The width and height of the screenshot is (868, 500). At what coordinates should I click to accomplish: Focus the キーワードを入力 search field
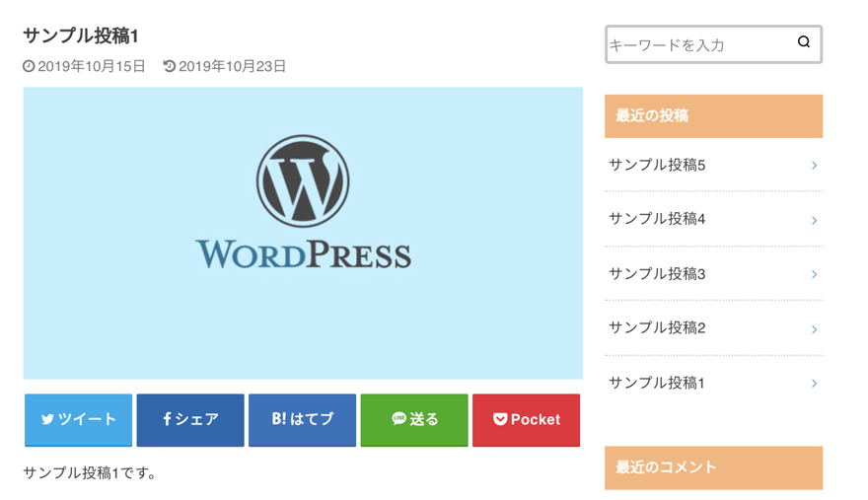click(x=695, y=44)
